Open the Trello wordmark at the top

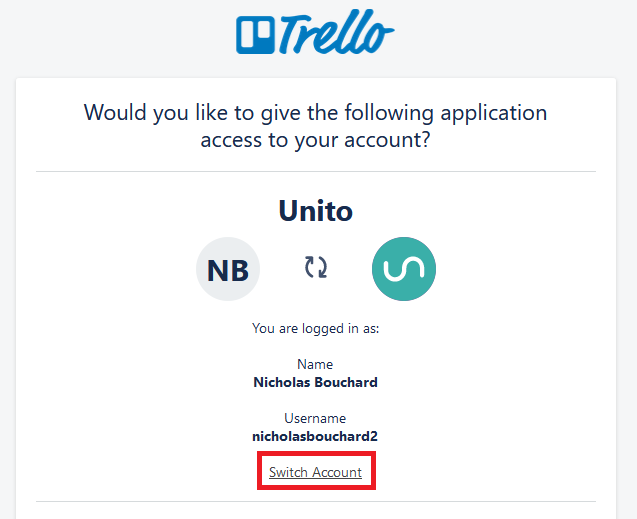(336, 32)
